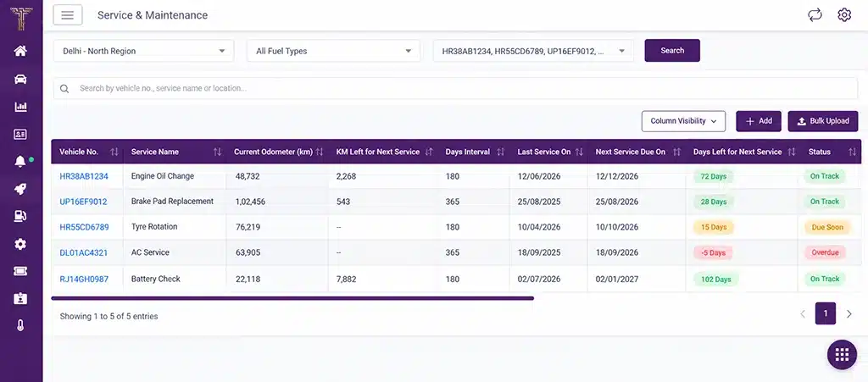Open the thermometer icon in sidebar

(20, 325)
